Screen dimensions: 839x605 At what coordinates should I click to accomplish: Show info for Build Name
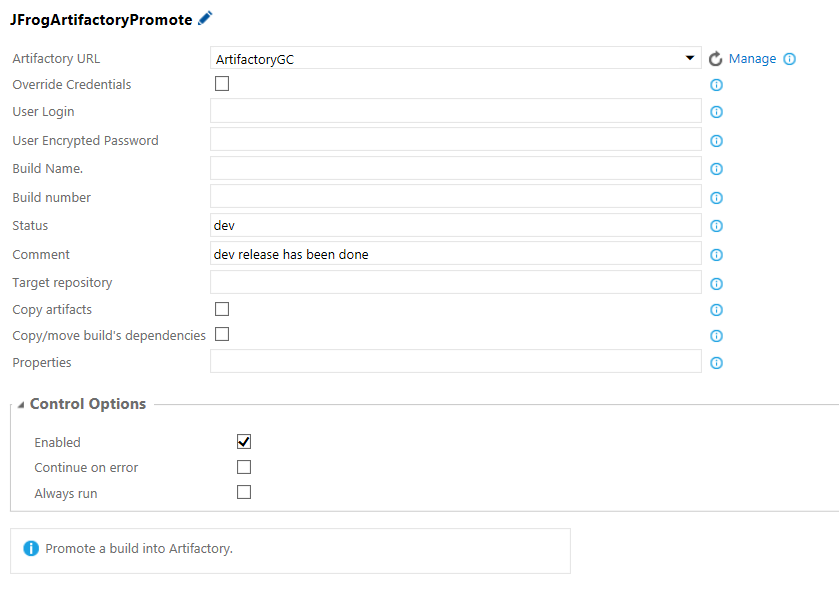pos(716,169)
